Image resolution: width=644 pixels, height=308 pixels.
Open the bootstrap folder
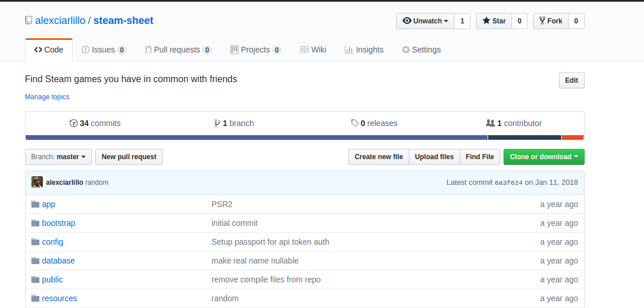[x=58, y=223]
